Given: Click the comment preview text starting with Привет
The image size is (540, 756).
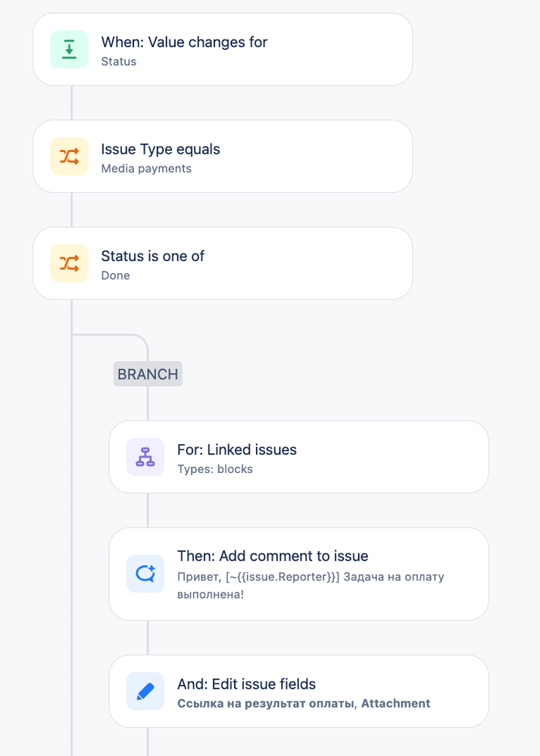Looking at the screenshot, I should (311, 585).
